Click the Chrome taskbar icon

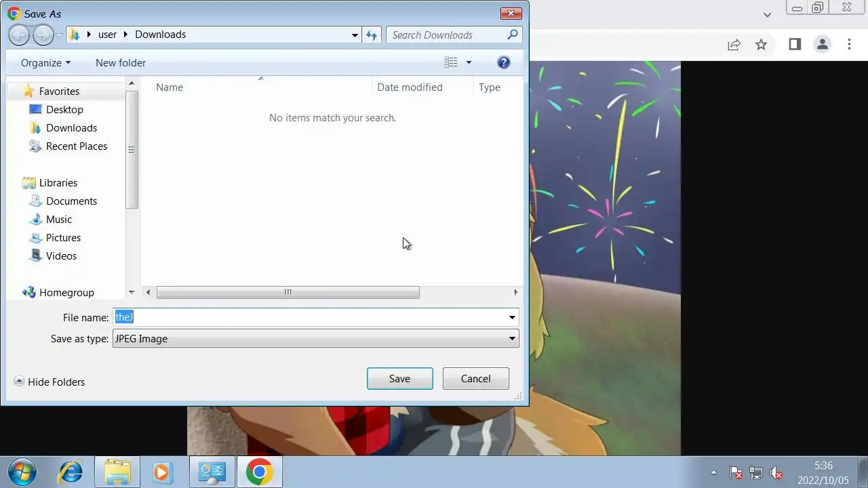(x=259, y=472)
